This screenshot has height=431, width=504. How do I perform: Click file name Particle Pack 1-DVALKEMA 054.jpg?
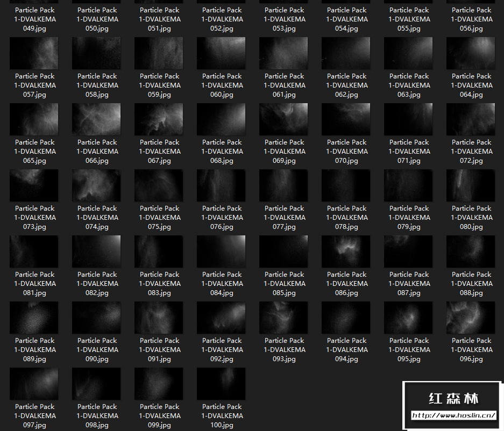(346, 19)
